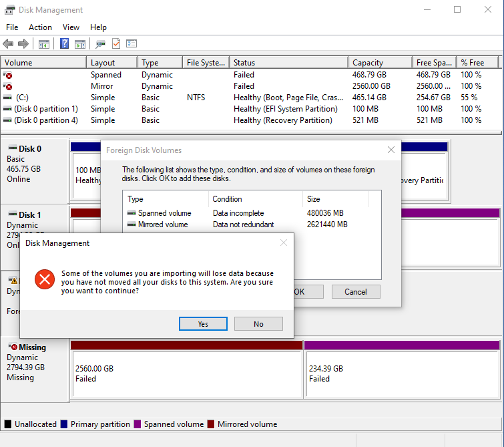Close the Disk Management warning dialog

click(x=284, y=243)
